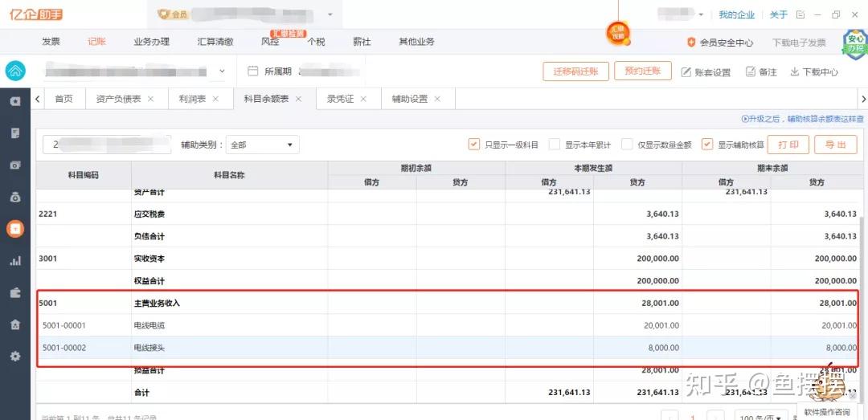Open the 业务办理 menu
Image resolution: width=868 pixels, height=420 pixels.
pos(151,42)
